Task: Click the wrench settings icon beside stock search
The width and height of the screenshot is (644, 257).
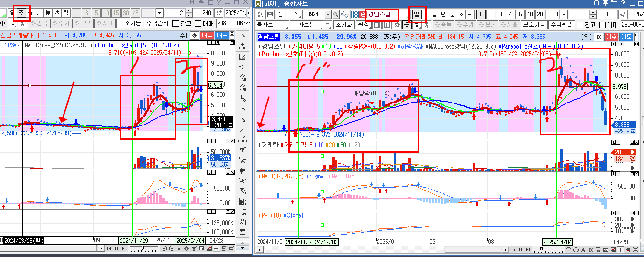Action: click(x=345, y=14)
